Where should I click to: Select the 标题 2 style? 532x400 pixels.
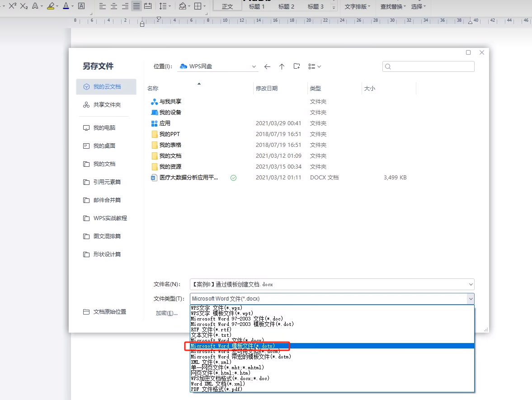(286, 6)
